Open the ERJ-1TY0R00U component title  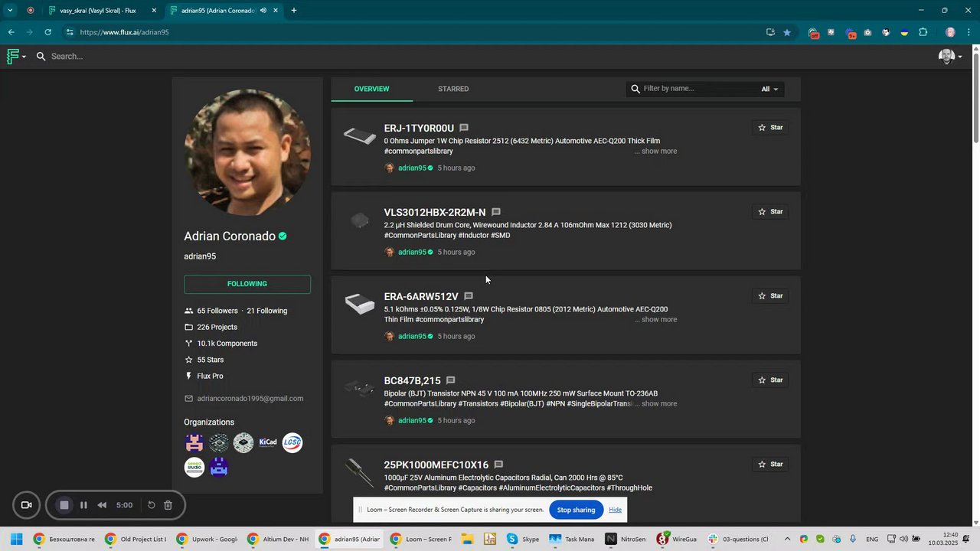tap(419, 128)
